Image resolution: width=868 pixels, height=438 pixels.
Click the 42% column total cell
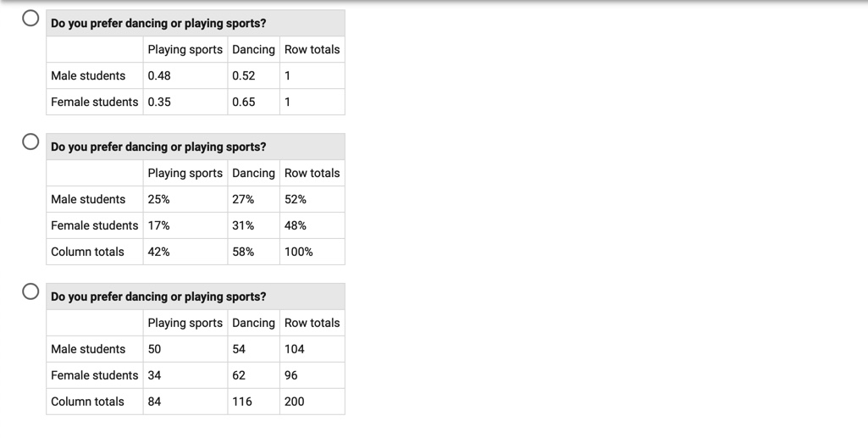pos(158,252)
